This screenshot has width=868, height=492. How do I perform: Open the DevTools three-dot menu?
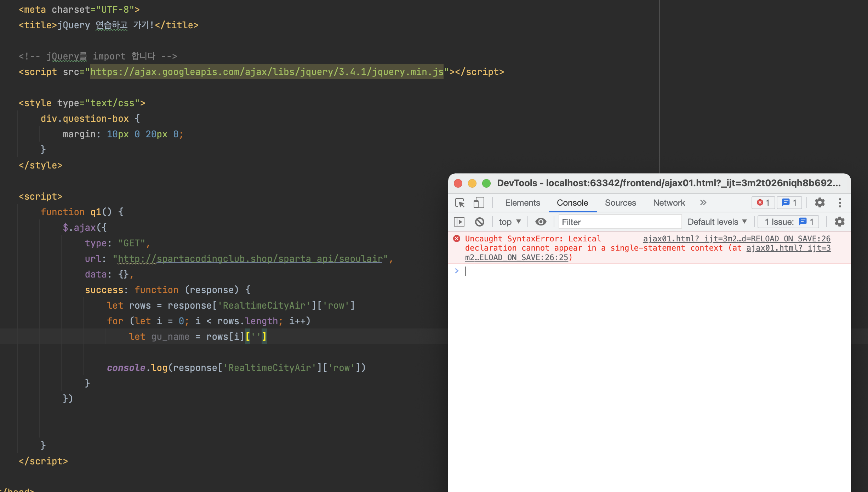[840, 202]
